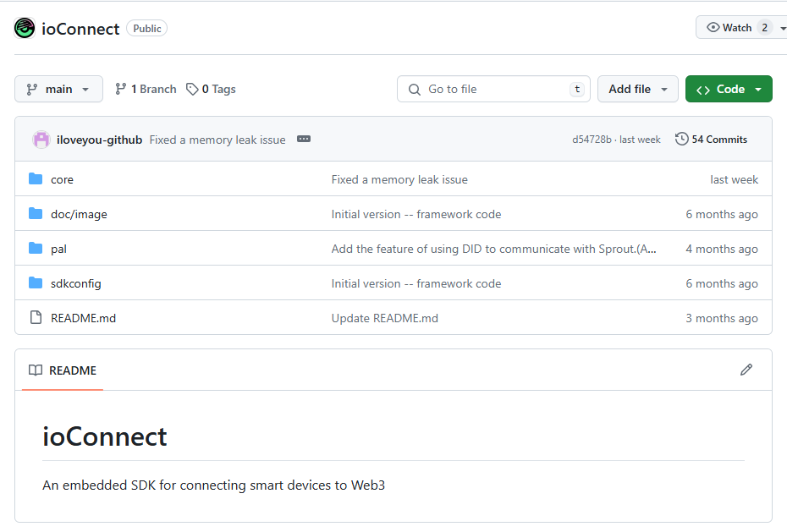787x532 pixels.
Task: Open doc/image commit 'Initial version -- framework code'
Action: (416, 215)
